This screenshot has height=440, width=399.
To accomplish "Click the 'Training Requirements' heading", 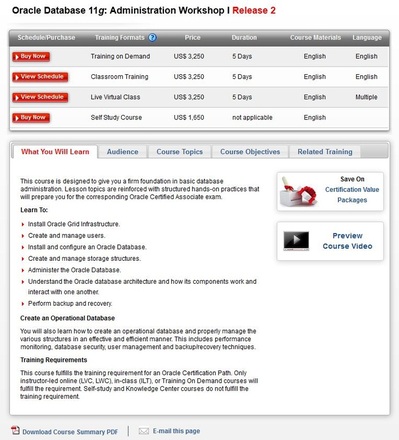I will click(x=54, y=360).
